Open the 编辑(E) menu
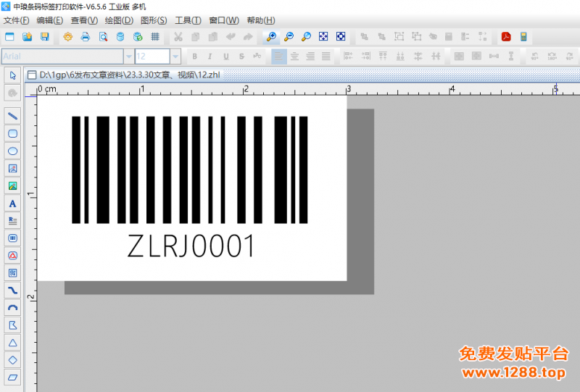Image resolution: width=580 pixels, height=392 pixels. pos(49,20)
